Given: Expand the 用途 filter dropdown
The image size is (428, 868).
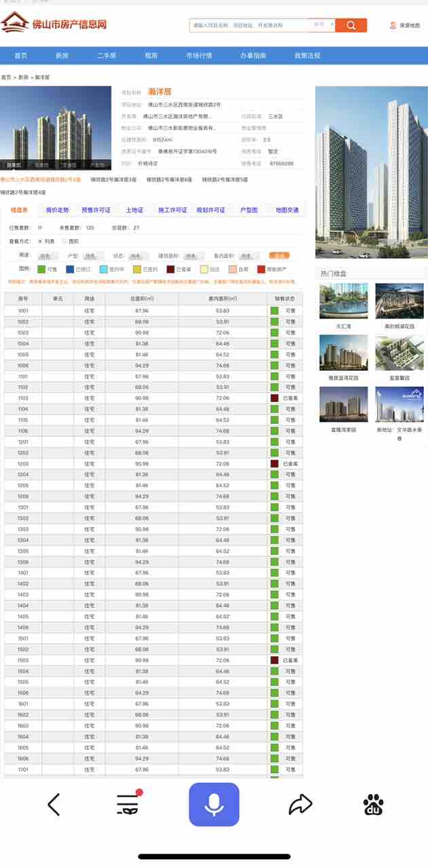Looking at the screenshot, I should pyautogui.click(x=47, y=256).
